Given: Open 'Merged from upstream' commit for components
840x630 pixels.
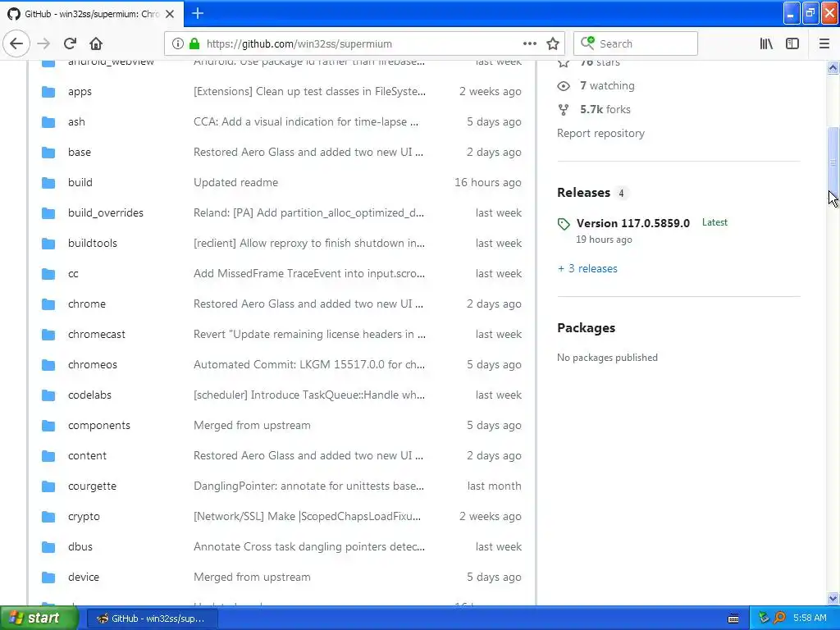Looking at the screenshot, I should tap(252, 426).
